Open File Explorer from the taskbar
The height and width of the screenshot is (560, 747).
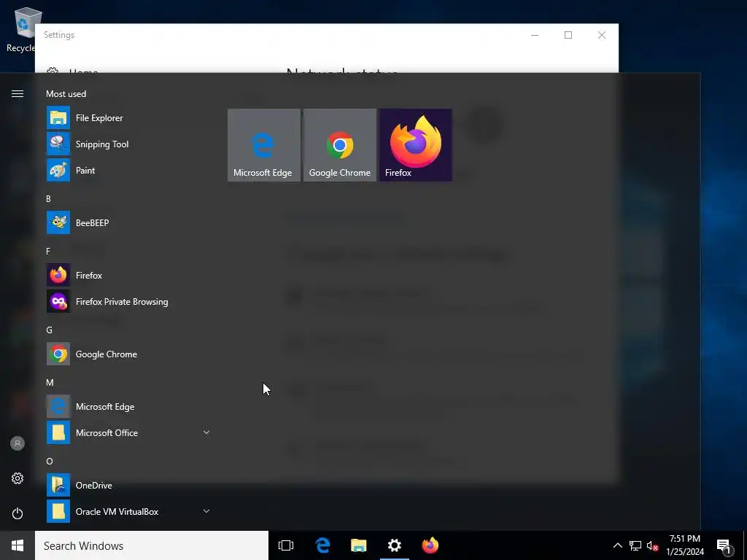358,545
